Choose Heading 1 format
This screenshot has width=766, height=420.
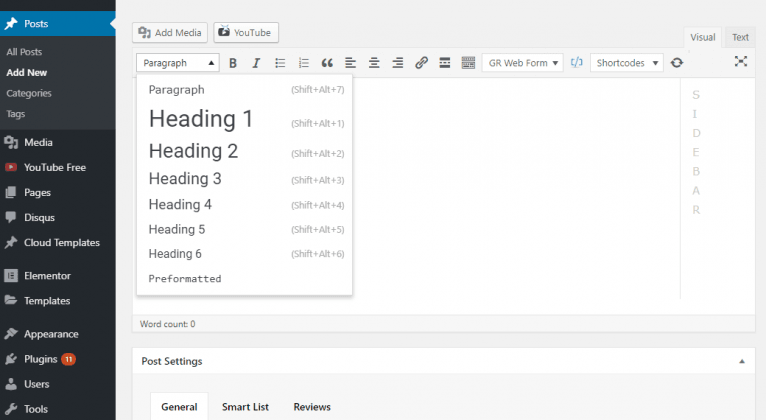(x=244, y=119)
